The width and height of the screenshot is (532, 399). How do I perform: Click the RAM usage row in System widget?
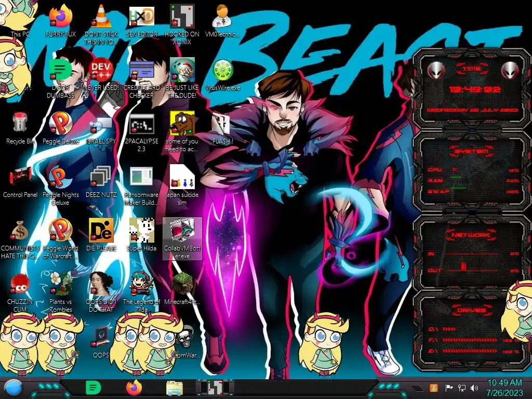(474, 180)
